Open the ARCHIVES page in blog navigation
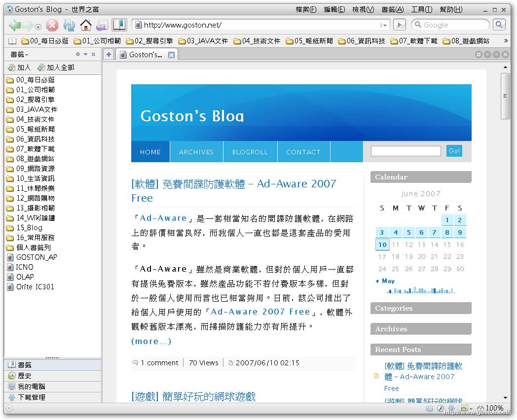Image resolution: width=517 pixels, height=420 pixels. click(x=196, y=152)
